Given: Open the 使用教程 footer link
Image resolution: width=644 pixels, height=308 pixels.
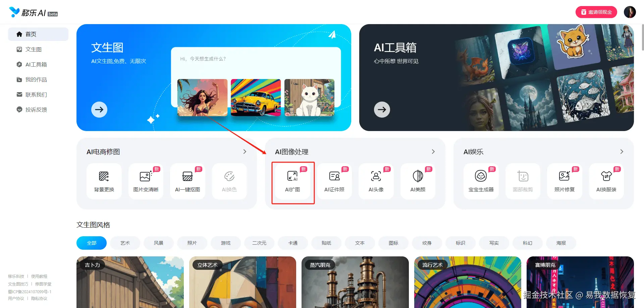Looking at the screenshot, I should point(39,276).
